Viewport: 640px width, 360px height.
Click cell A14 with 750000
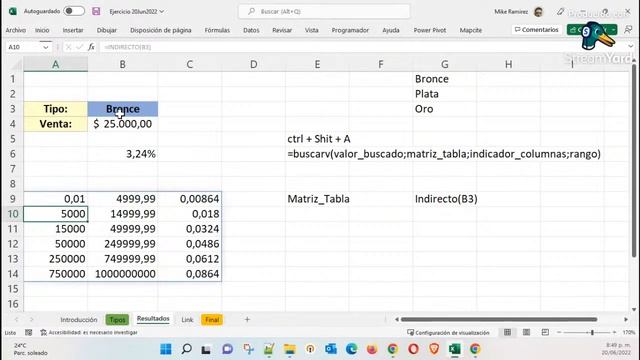tap(56, 274)
